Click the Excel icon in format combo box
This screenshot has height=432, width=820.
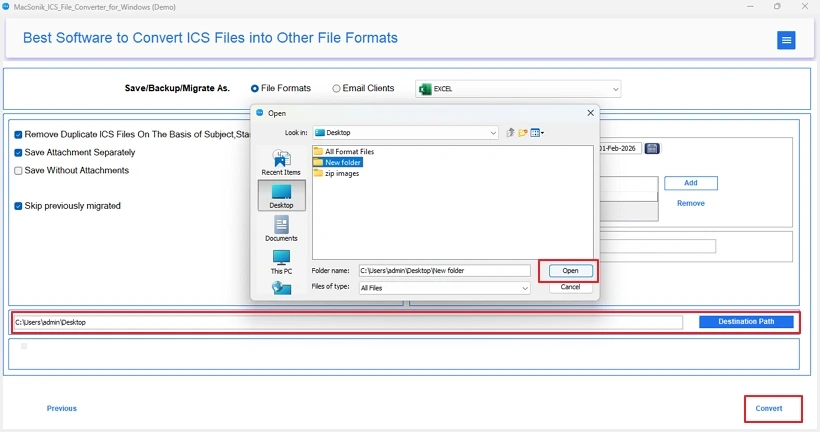click(425, 89)
